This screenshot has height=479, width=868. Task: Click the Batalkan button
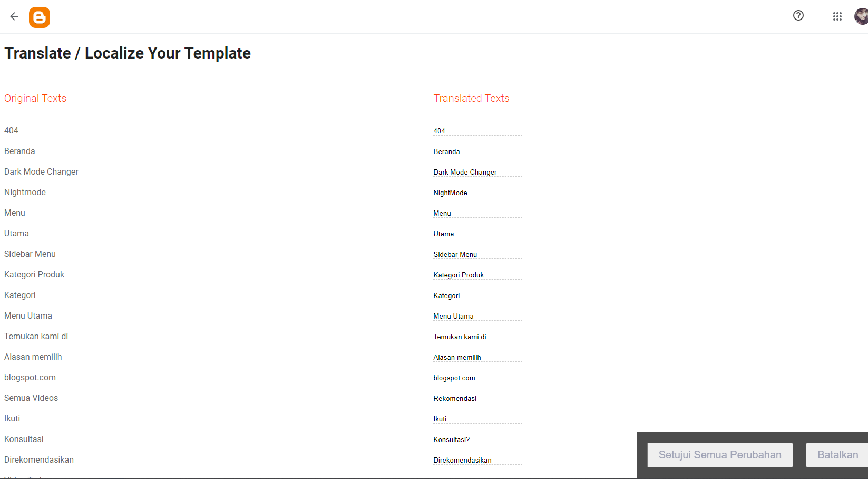pyautogui.click(x=838, y=454)
